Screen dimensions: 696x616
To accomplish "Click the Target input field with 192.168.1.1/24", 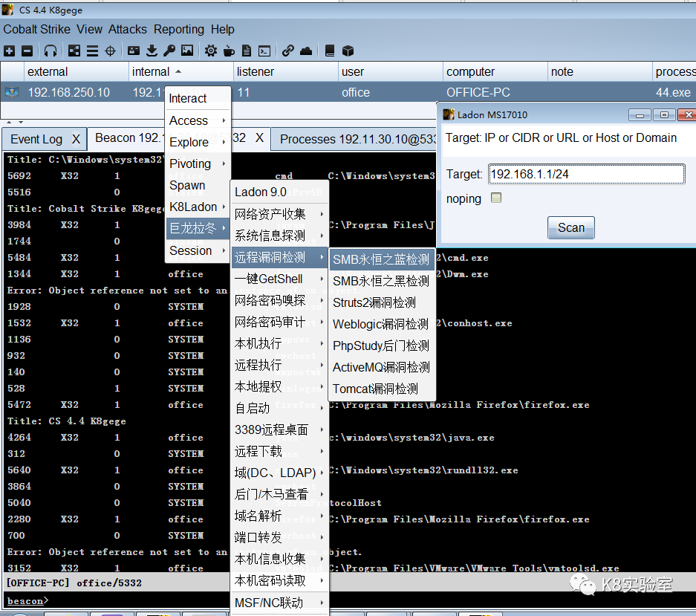I will [x=586, y=174].
